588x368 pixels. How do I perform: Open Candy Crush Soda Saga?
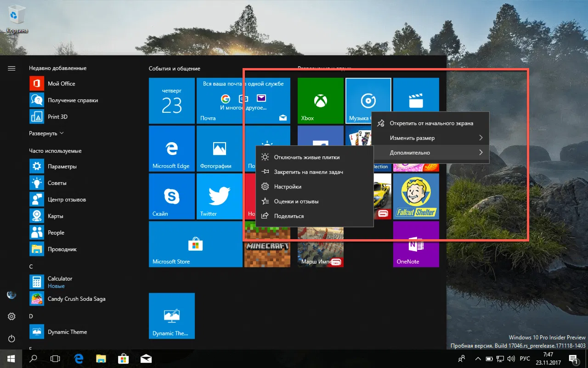(76, 299)
